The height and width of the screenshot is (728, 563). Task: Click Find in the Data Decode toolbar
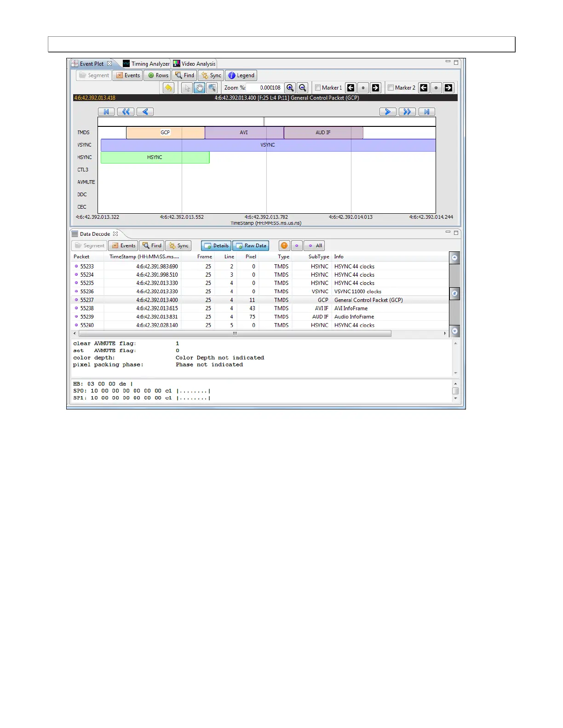(152, 246)
